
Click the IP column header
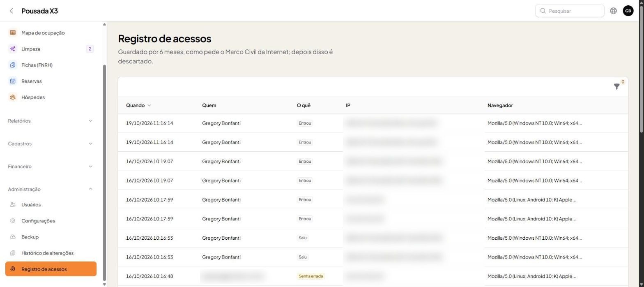pyautogui.click(x=348, y=106)
